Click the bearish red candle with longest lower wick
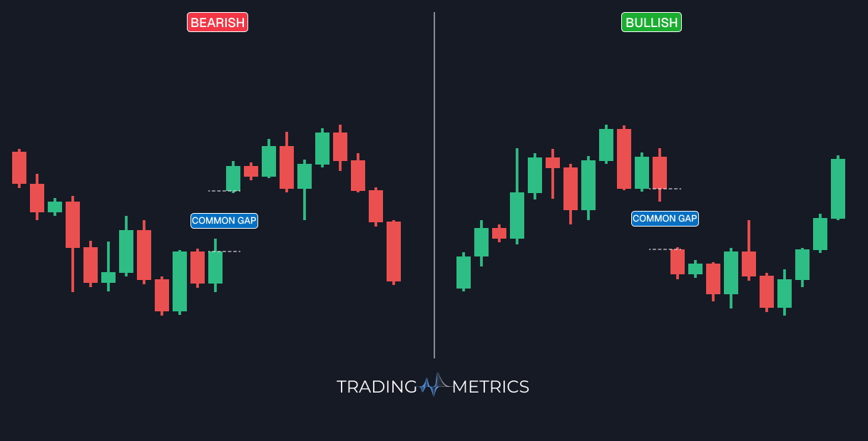The width and height of the screenshot is (868, 441). [x=73, y=224]
